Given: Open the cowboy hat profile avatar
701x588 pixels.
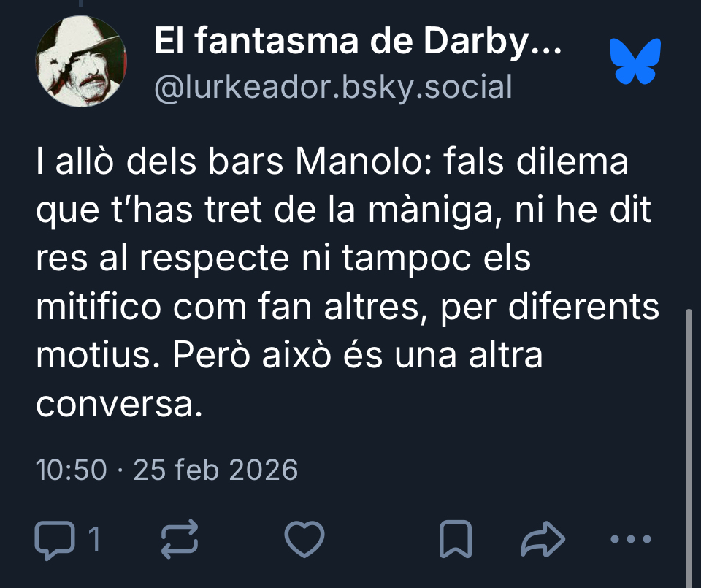Looking at the screenshot, I should coord(81,61).
